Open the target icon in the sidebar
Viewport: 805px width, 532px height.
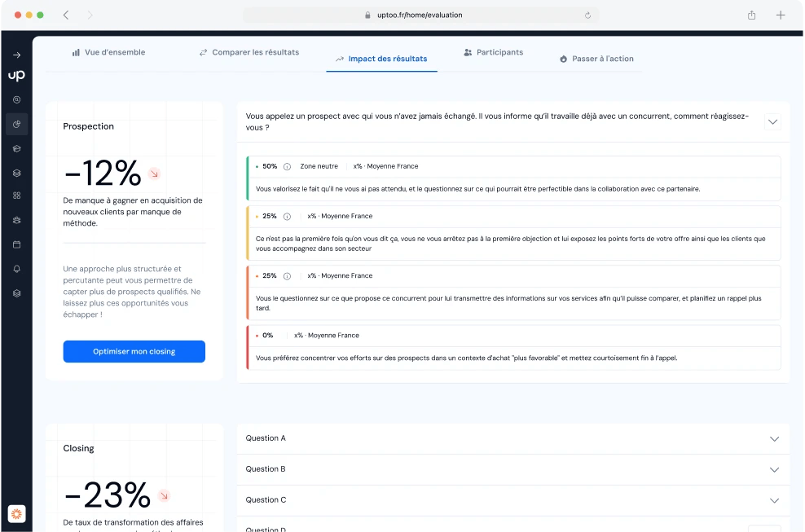pos(16,99)
